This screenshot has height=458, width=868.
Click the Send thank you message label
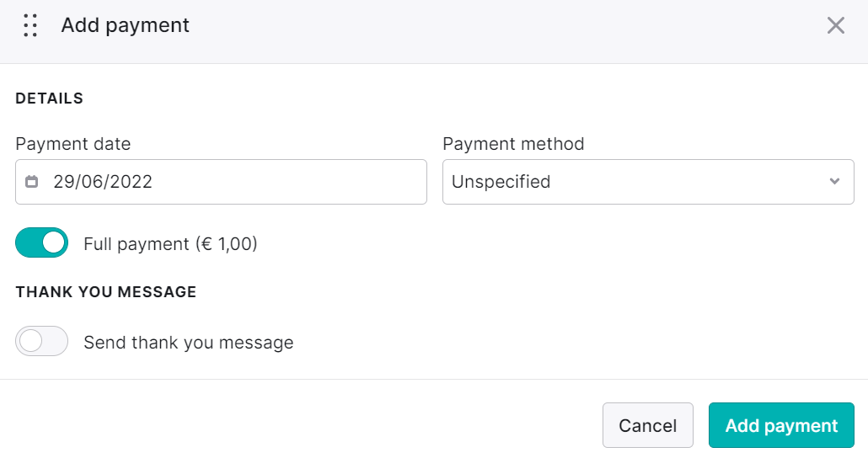[189, 343]
